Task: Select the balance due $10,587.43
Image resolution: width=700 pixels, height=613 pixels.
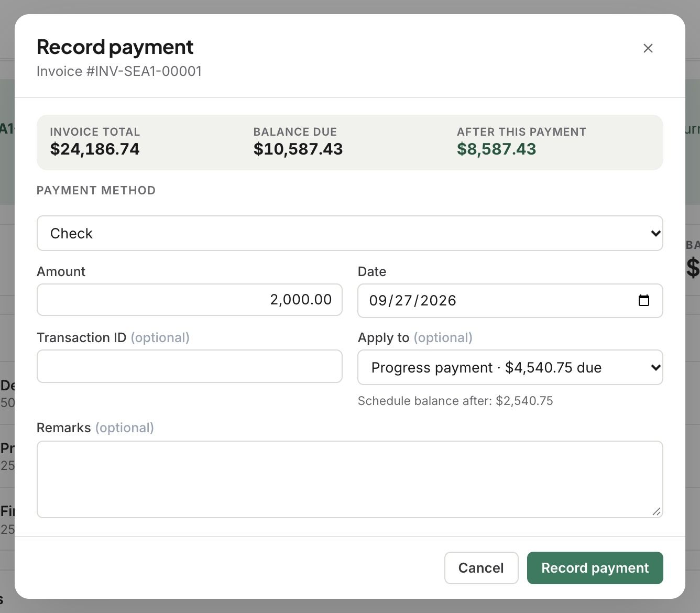Action: (x=298, y=149)
